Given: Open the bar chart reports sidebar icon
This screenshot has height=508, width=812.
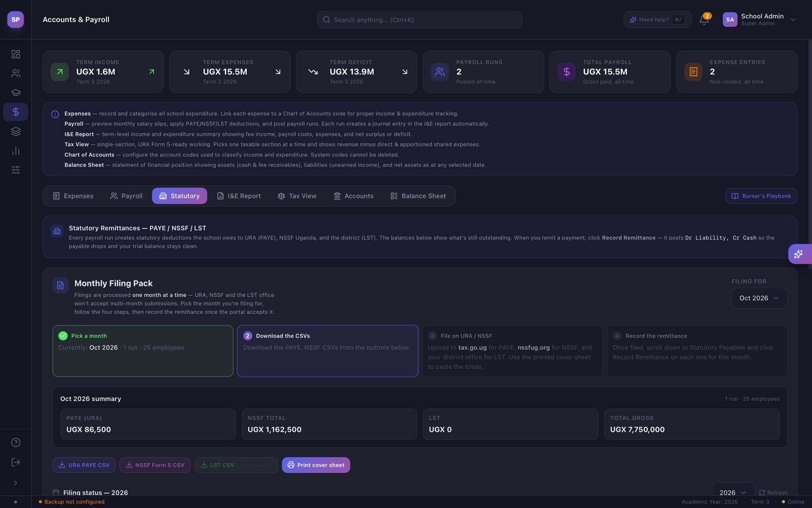Looking at the screenshot, I should click(x=15, y=151).
